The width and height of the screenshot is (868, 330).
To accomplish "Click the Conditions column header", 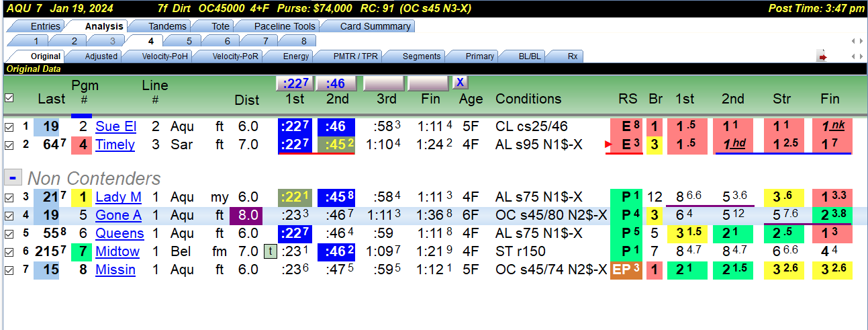I will point(528,99).
